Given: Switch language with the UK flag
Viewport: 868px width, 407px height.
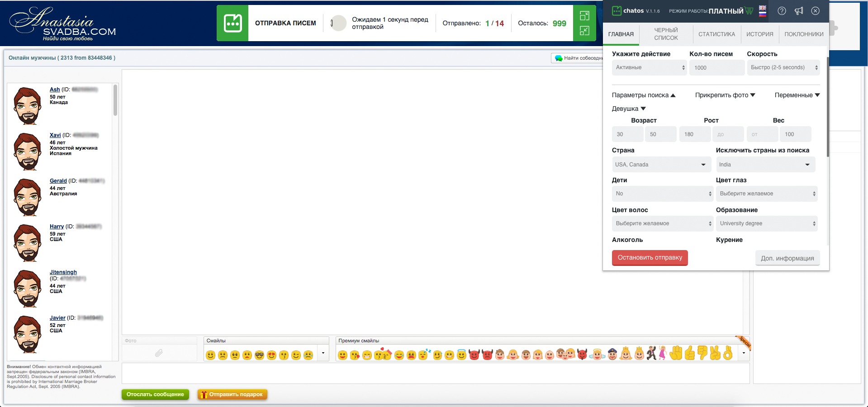Looking at the screenshot, I should click(763, 8).
